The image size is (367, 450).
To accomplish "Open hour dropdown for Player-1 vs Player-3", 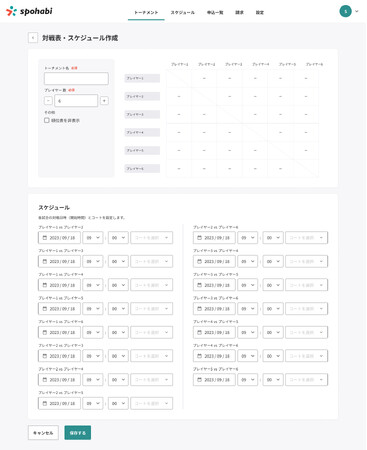I will click(x=93, y=261).
